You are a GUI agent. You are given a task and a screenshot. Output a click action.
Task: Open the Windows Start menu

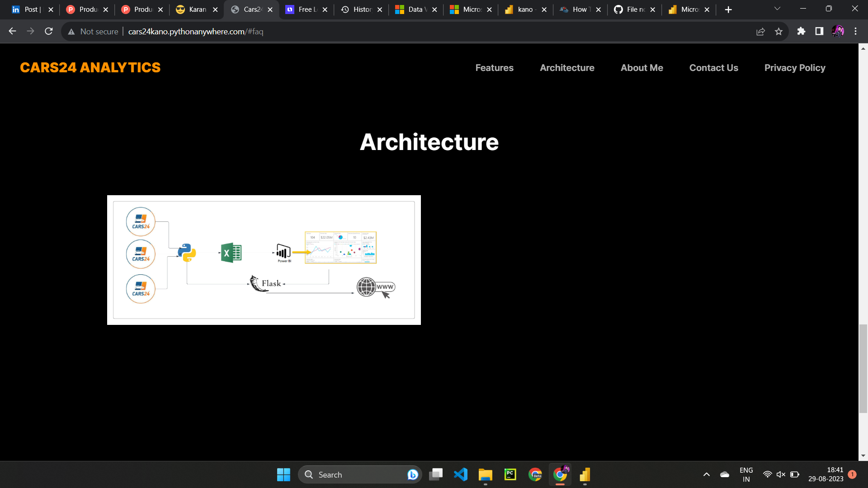pyautogui.click(x=283, y=474)
